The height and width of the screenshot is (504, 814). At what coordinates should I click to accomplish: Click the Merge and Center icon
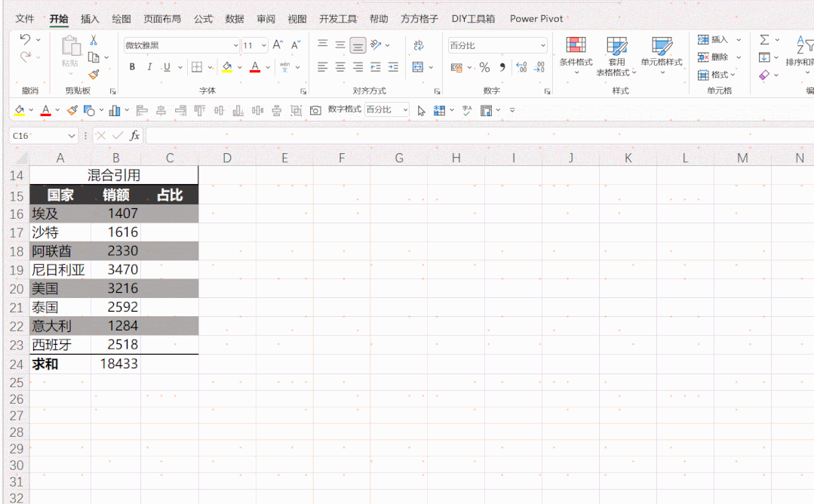coord(418,67)
